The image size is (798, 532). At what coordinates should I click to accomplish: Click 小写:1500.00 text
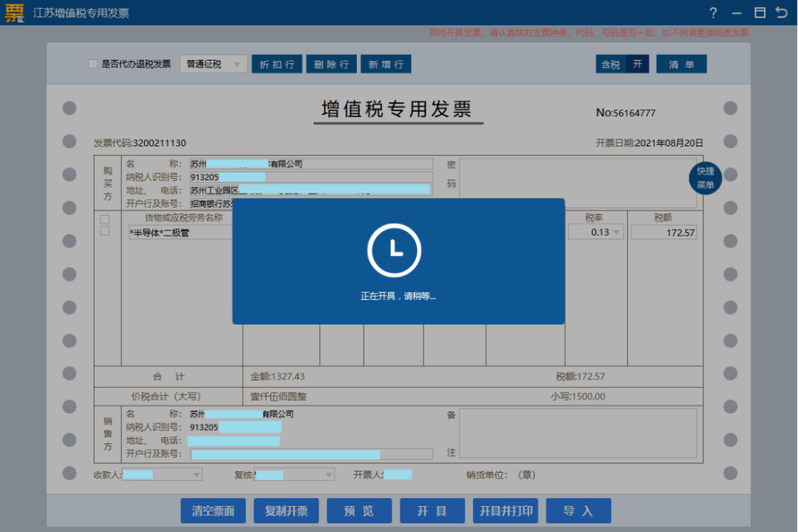tap(578, 397)
